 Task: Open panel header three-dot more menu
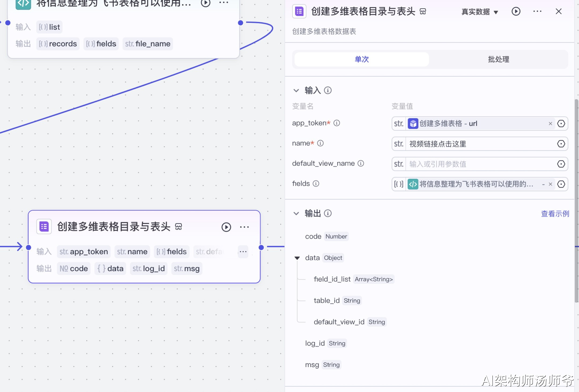tap(537, 11)
